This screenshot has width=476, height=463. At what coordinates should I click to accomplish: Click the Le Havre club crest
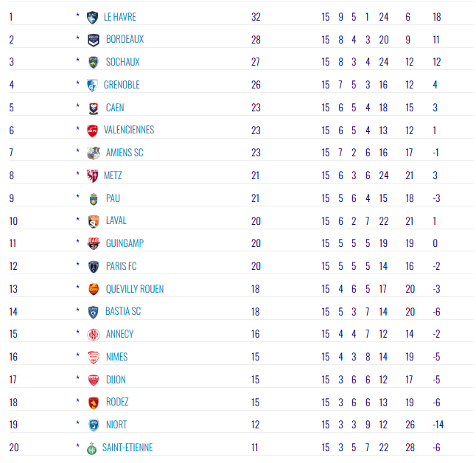pyautogui.click(x=93, y=17)
